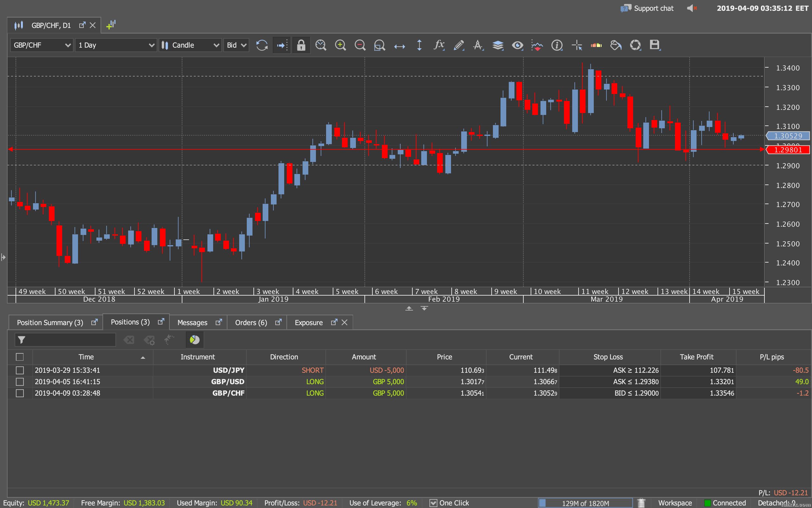Screen dimensions: 812x508
Task: Open the paint bucket theme icon
Action: 616,45
